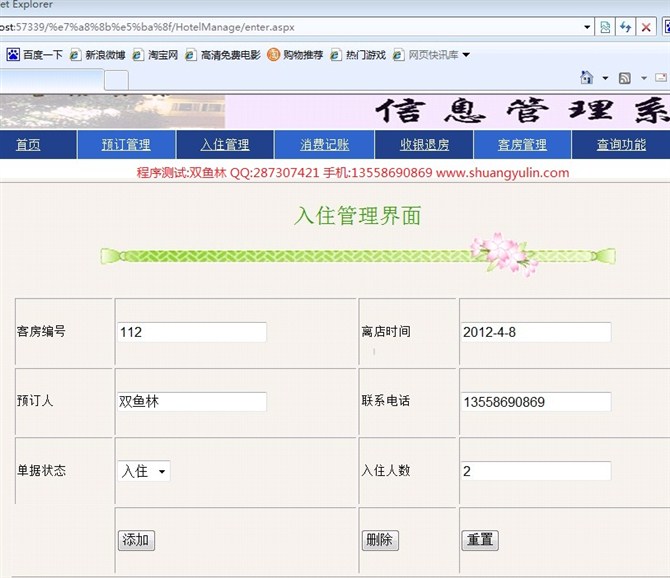The height and width of the screenshot is (578, 670).
Task: Open the 淘宝网 favorites link
Action: click(x=155, y=55)
